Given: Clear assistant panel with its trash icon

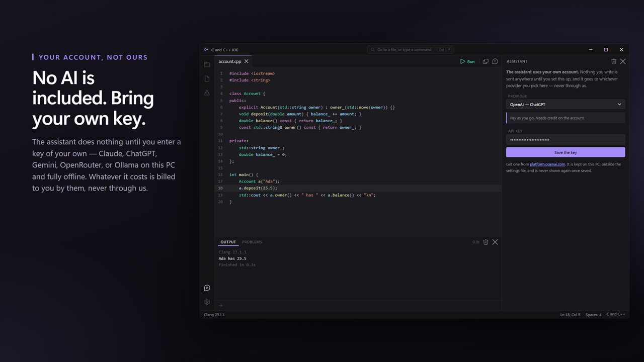Looking at the screenshot, I should coord(614,61).
